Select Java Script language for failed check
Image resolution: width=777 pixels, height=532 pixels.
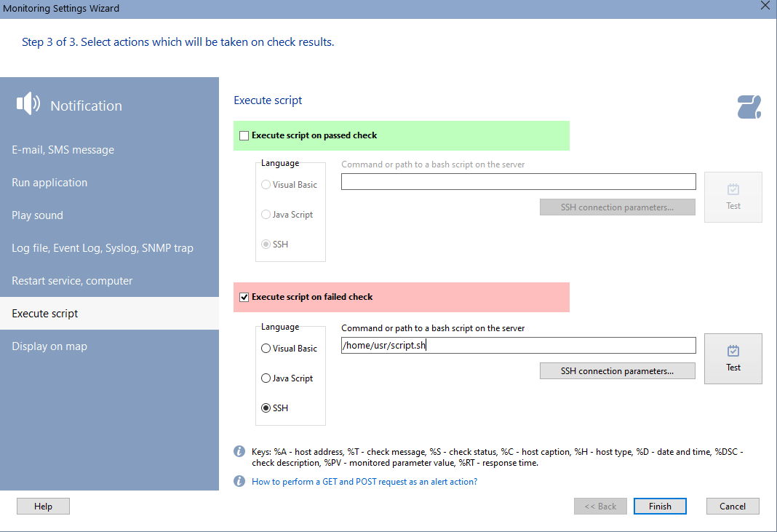coord(266,378)
